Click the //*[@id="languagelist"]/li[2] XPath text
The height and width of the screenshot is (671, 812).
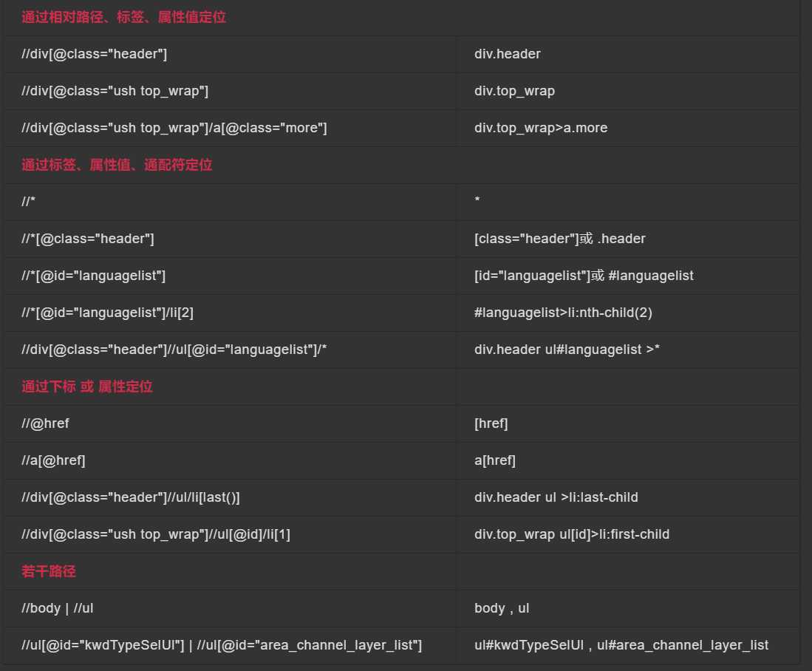(107, 313)
